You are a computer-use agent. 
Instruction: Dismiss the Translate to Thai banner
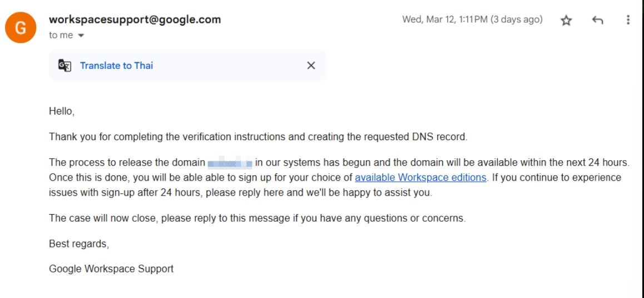point(311,65)
